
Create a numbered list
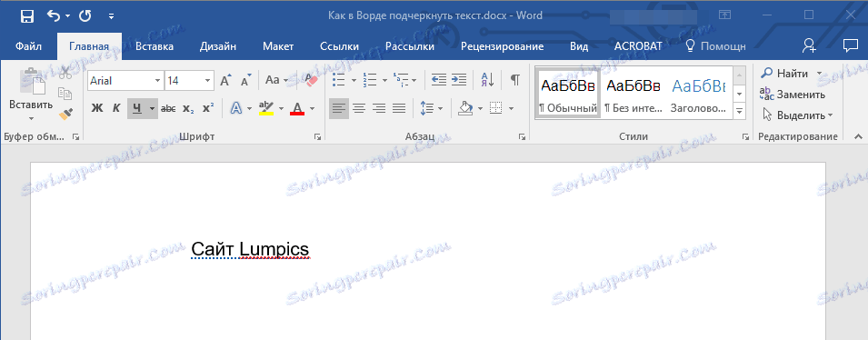tap(369, 80)
